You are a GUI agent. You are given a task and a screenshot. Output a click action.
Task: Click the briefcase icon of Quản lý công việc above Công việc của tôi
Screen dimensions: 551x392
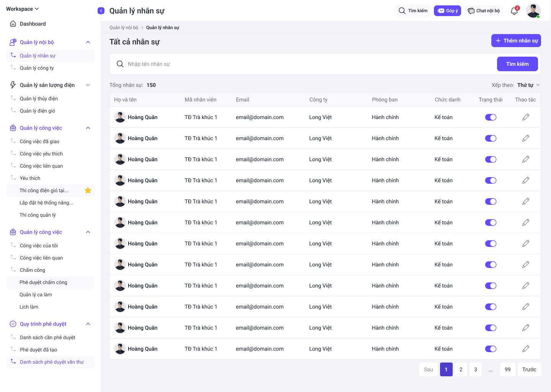click(x=13, y=232)
